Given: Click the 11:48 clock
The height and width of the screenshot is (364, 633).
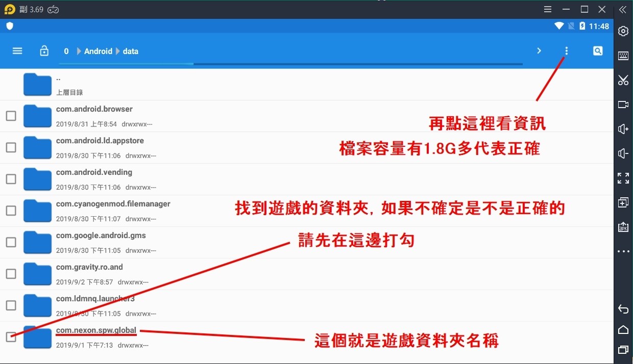Looking at the screenshot, I should (x=599, y=26).
